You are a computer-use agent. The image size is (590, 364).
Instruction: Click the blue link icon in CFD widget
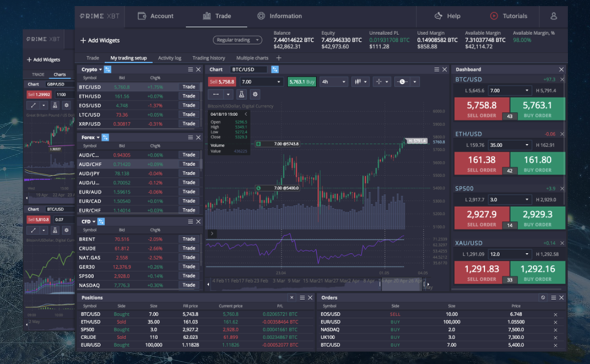click(x=101, y=221)
